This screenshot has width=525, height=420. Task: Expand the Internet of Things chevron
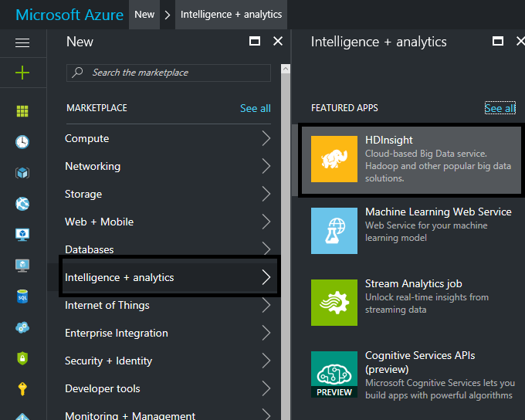266,306
